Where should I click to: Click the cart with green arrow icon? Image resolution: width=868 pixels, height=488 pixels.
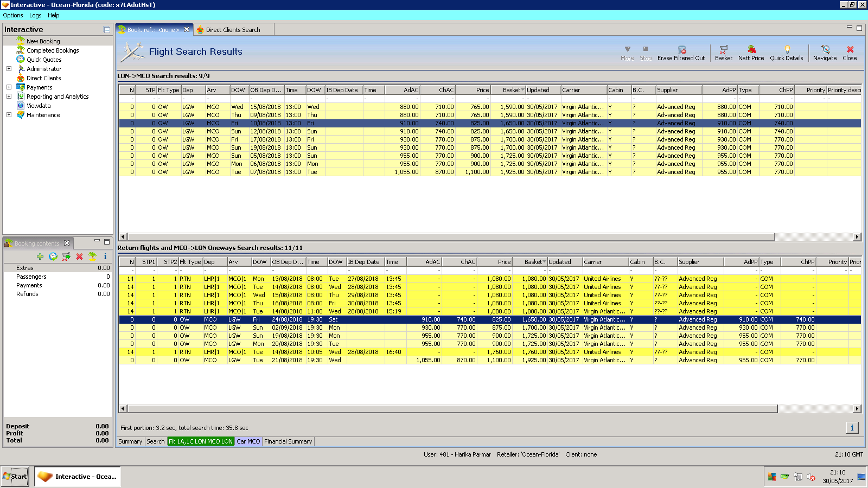(66, 256)
